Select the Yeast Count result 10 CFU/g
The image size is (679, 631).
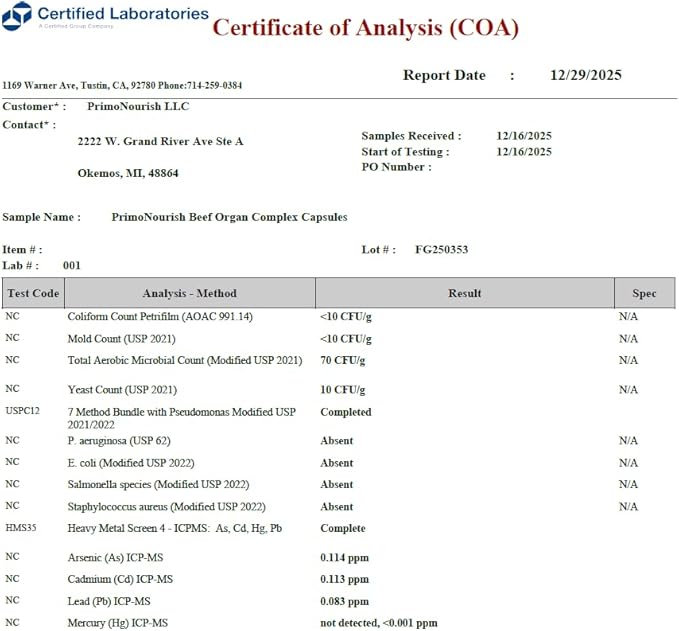pos(343,390)
